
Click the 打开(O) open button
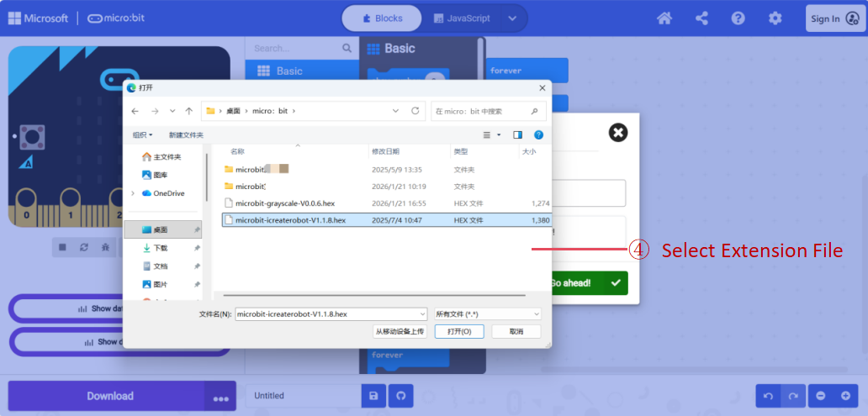point(459,331)
